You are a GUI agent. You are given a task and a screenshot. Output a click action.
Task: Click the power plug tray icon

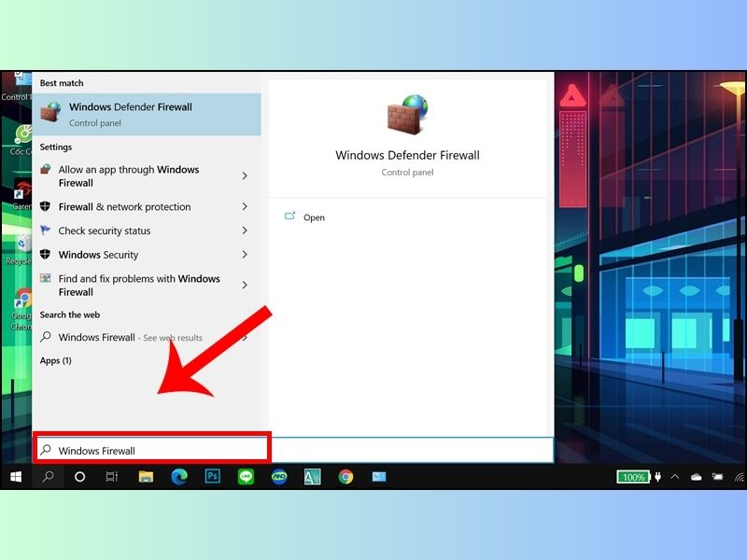[658, 477]
